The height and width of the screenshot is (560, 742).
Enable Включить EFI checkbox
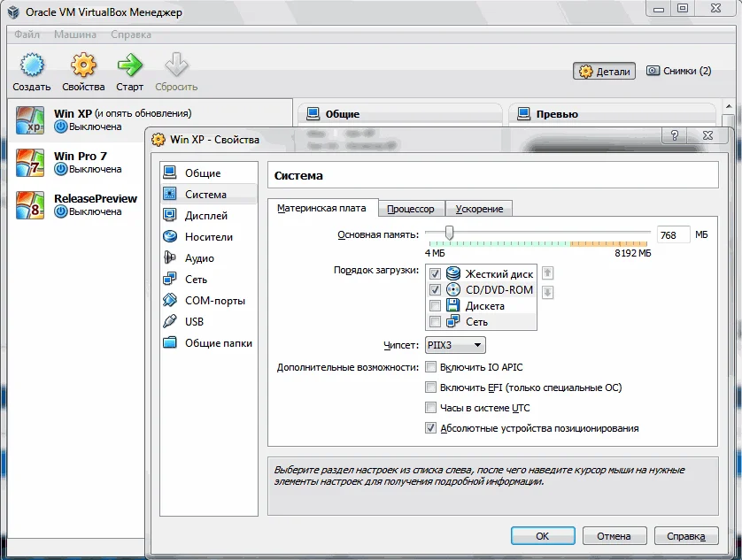(430, 387)
